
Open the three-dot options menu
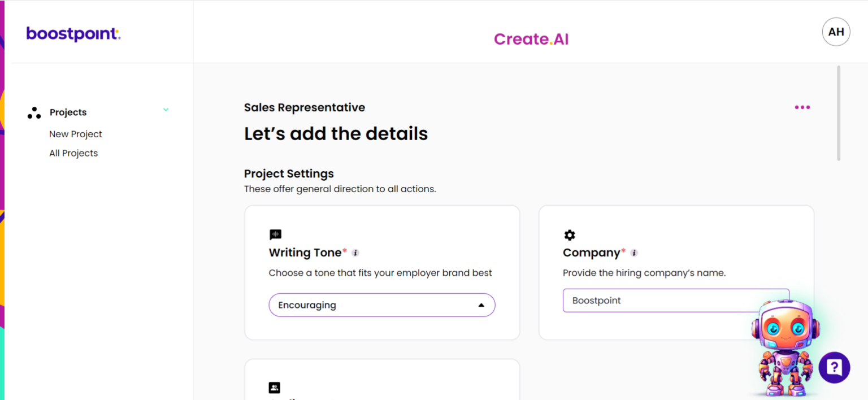click(x=802, y=107)
